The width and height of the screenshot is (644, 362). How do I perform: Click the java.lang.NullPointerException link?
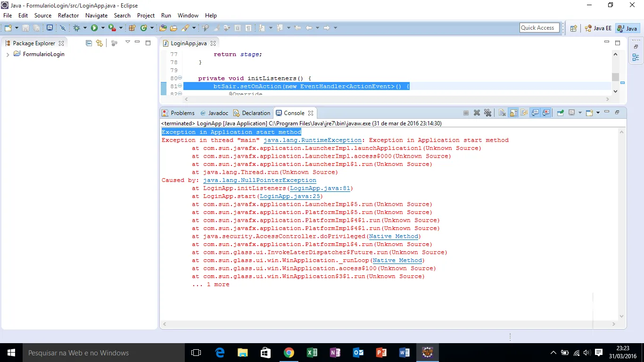click(259, 181)
